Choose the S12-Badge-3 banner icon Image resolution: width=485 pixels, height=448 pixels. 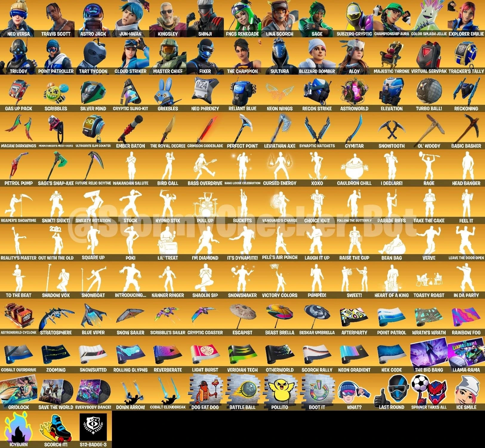click(x=93, y=429)
